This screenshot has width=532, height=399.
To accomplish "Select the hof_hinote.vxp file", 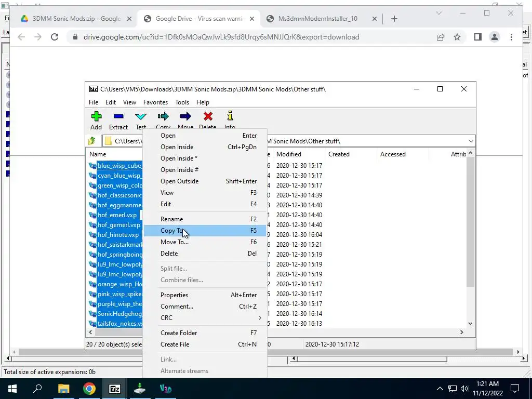I will coord(118,235).
